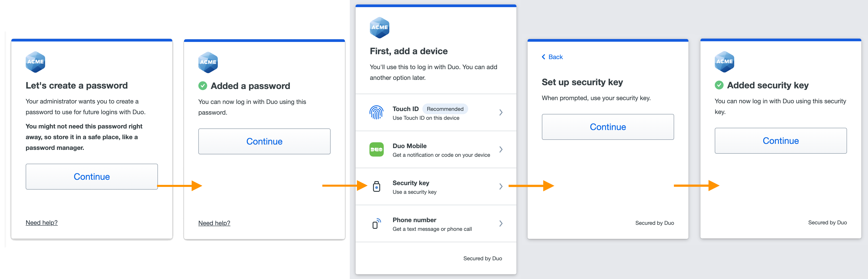Image resolution: width=868 pixels, height=279 pixels.
Task: Click the Touch ID fingerprint icon
Action: (376, 112)
